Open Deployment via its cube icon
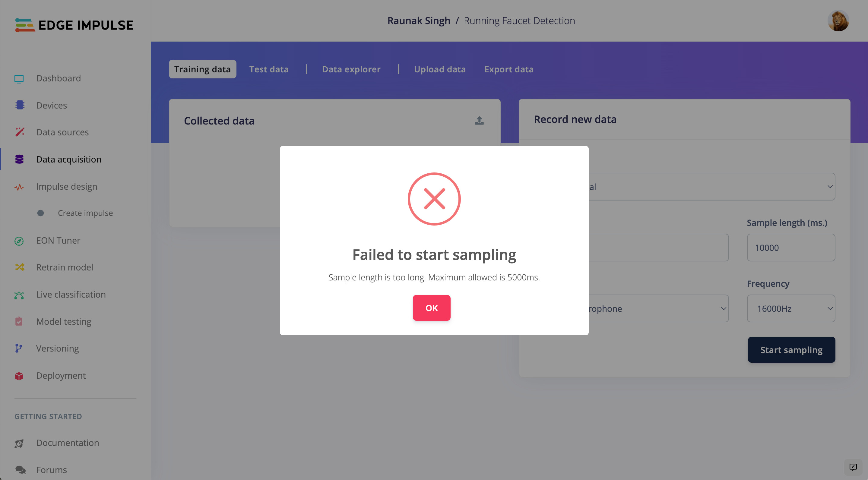 coord(19,376)
